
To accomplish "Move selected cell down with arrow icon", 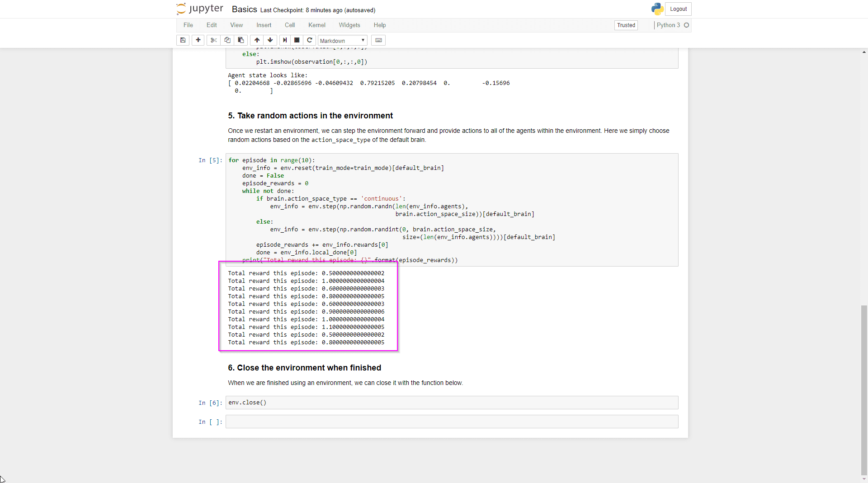I will [270, 40].
